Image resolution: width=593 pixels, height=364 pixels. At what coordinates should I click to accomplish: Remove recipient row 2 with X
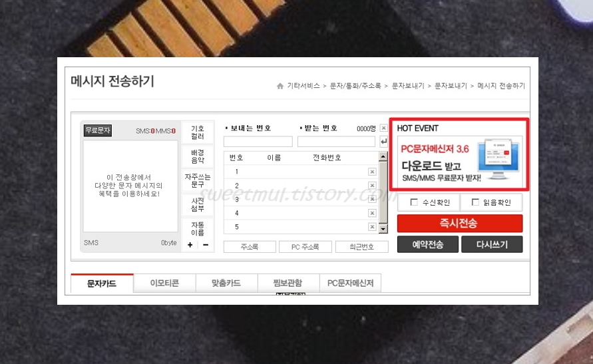pos(372,185)
